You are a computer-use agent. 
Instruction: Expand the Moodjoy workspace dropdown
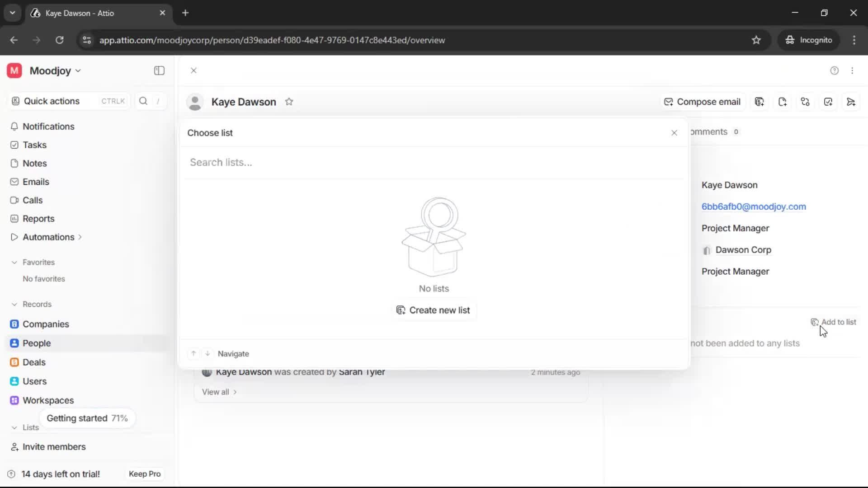pyautogui.click(x=78, y=70)
